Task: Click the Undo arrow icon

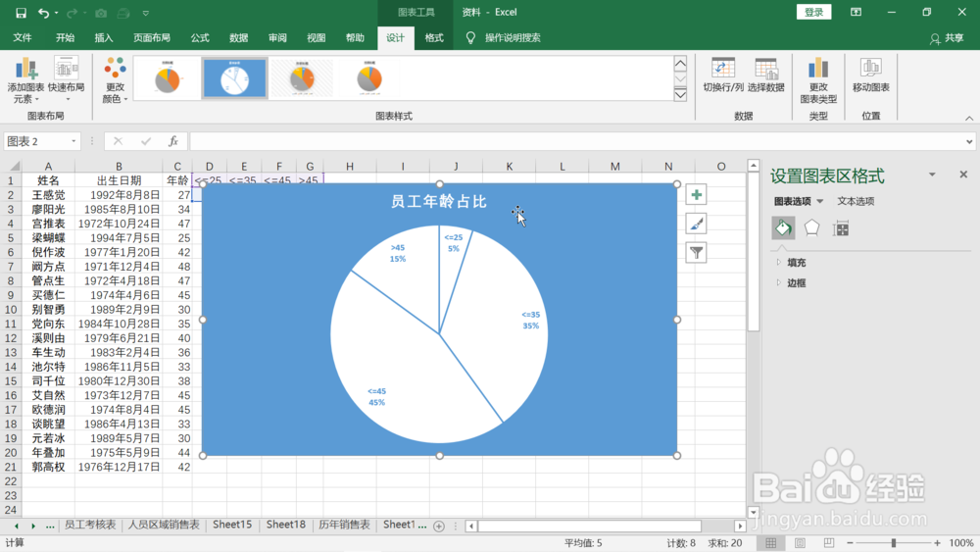Action: tap(43, 13)
